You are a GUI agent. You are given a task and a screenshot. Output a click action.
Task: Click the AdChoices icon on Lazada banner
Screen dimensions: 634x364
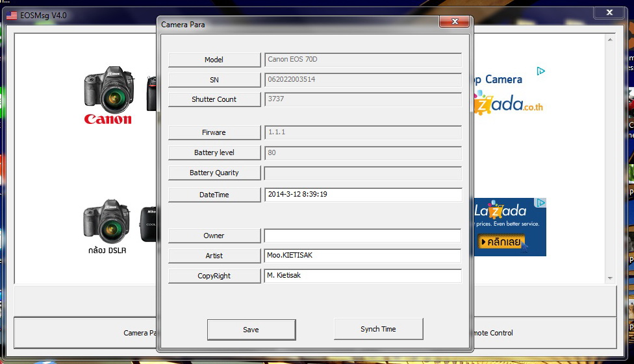(x=540, y=202)
